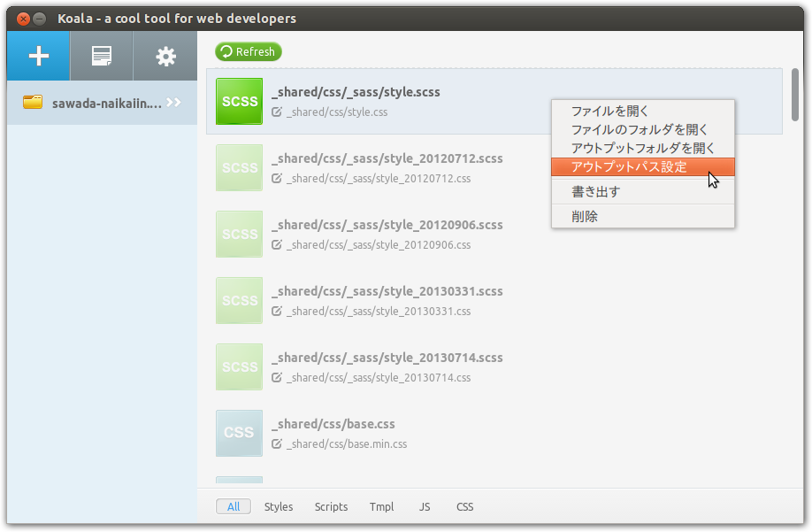Click output edit icon for base.min.css

277,444
